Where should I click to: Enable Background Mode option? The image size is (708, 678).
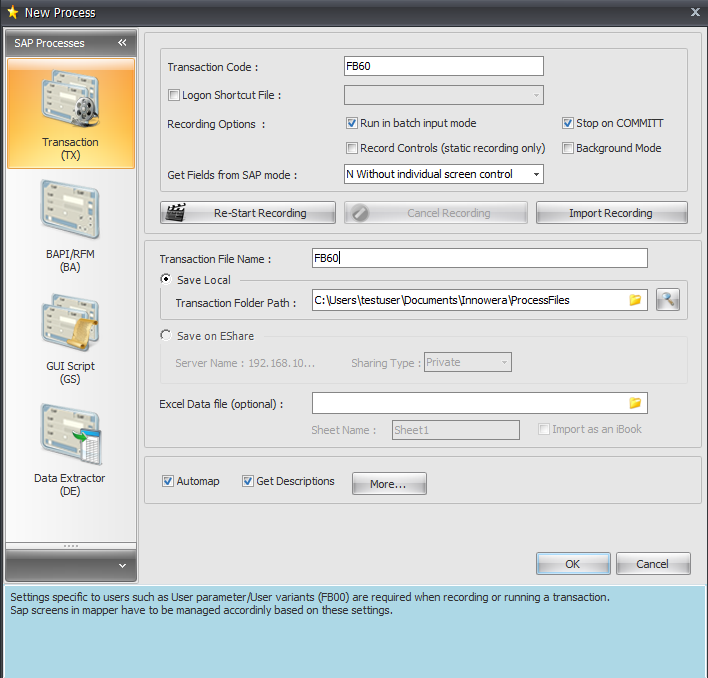[x=568, y=148]
